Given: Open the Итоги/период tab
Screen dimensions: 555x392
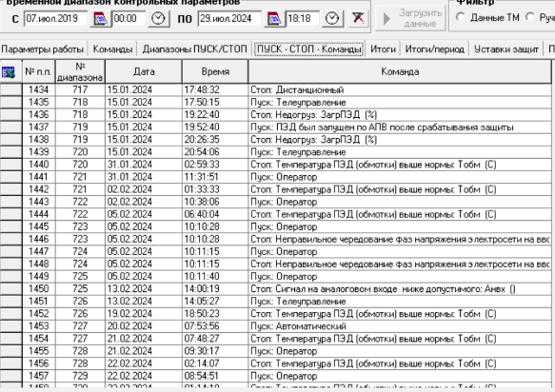Looking at the screenshot, I should [x=435, y=49].
